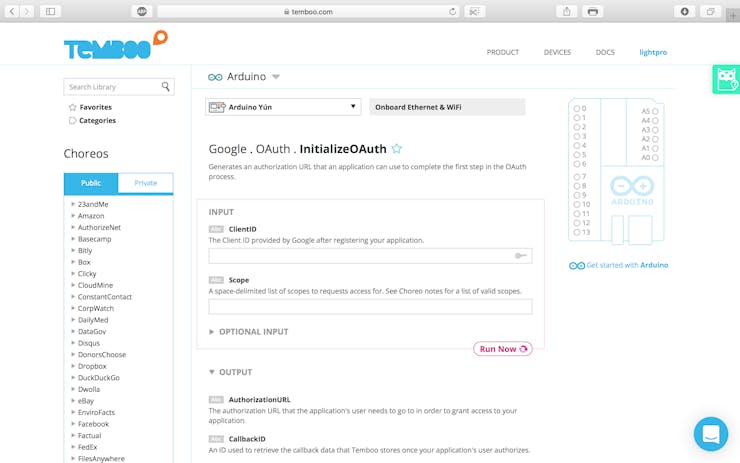Open the Basecamp choreo entry

coord(94,239)
